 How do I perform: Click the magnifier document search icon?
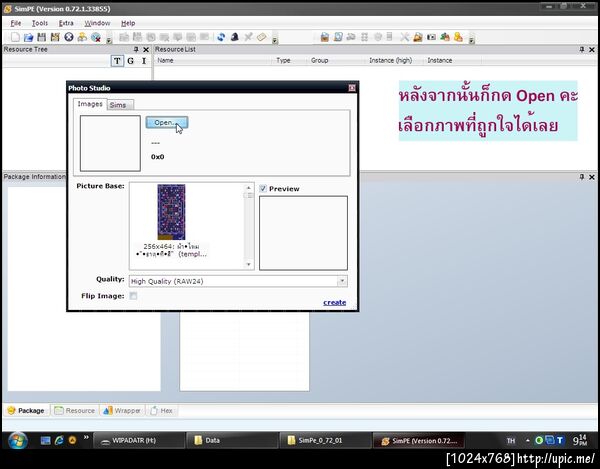338,37
